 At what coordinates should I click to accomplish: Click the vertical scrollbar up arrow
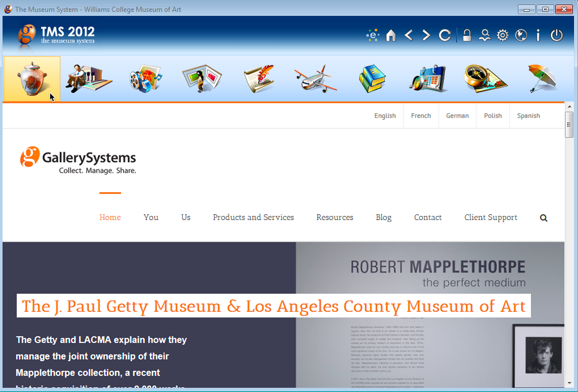pos(569,107)
